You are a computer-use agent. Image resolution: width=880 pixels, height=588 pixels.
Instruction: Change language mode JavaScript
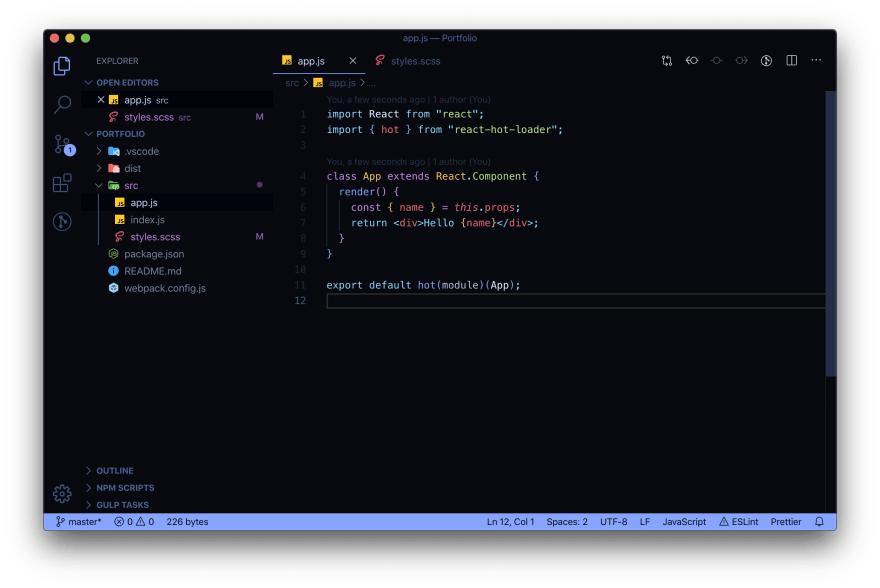684,522
